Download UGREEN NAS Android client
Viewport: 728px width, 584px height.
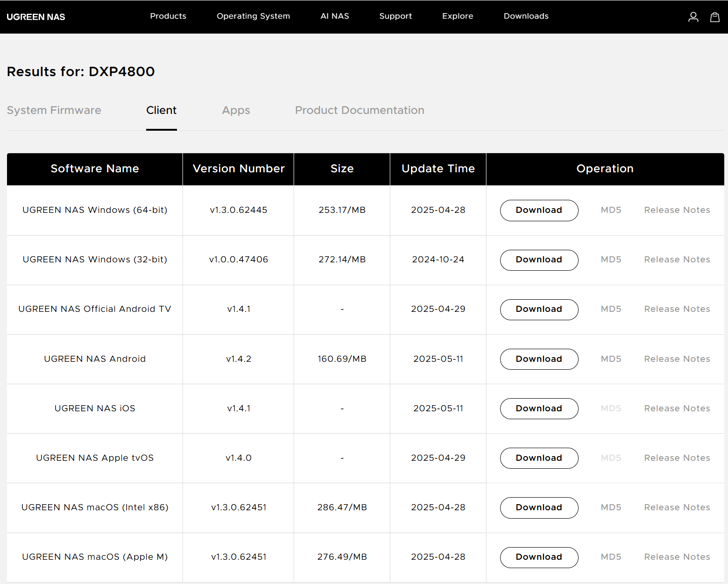(x=539, y=359)
